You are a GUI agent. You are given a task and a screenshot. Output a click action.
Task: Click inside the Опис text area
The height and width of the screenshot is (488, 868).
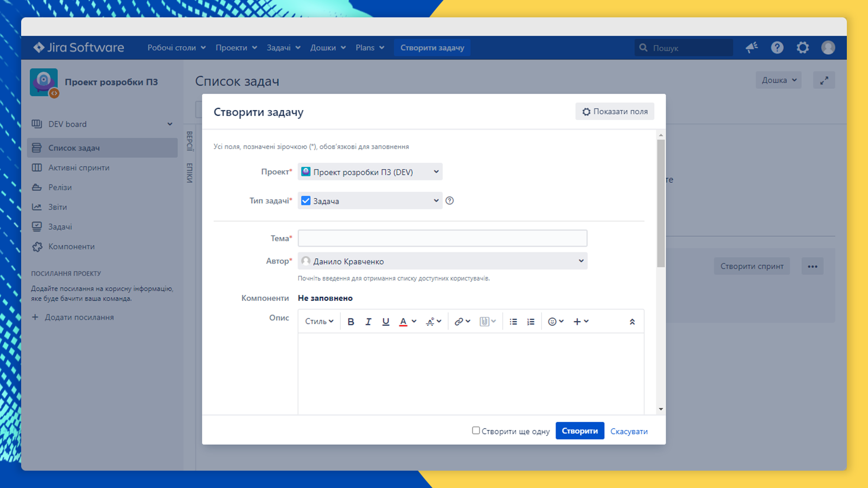pos(471,374)
